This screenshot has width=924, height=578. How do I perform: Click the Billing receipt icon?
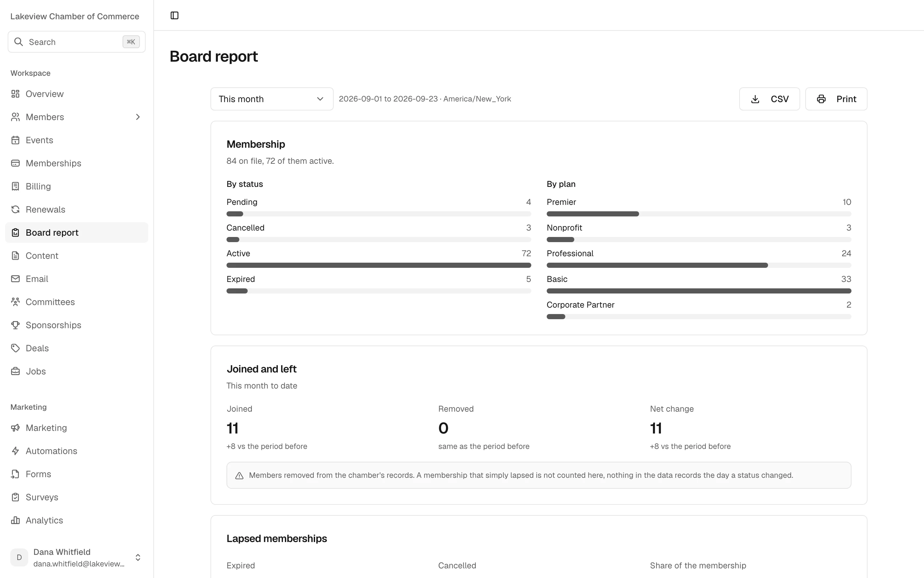point(15,186)
